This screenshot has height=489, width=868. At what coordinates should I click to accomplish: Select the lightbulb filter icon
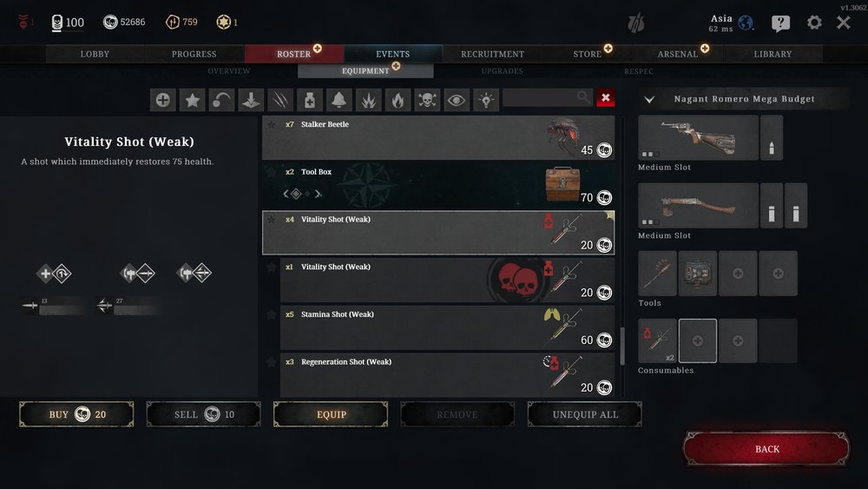pos(485,100)
